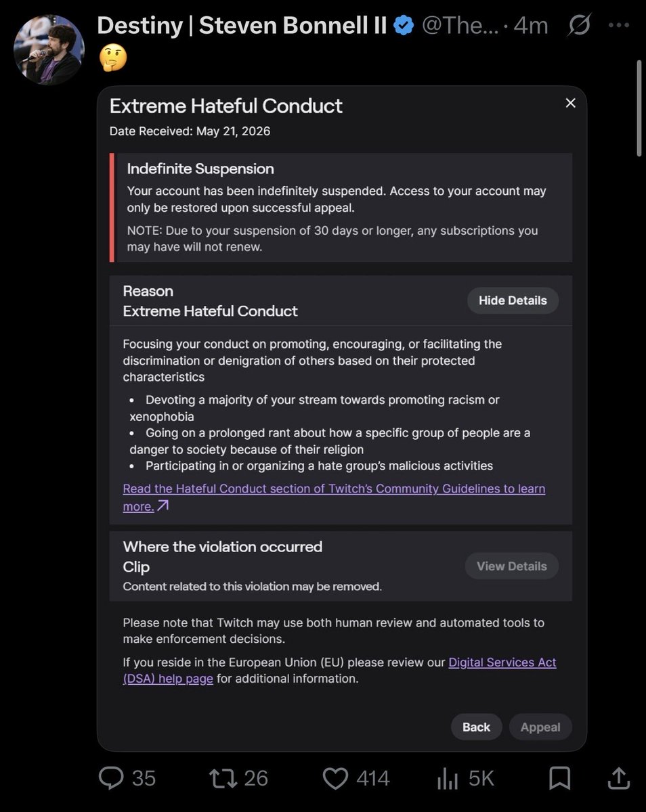Click the 'Extreme Hateful Conduct' dialog title
This screenshot has height=812, width=646.
tap(226, 106)
